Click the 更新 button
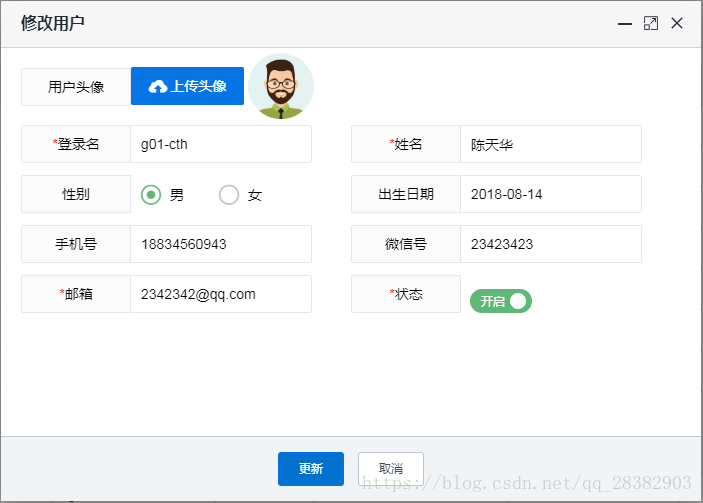The height and width of the screenshot is (503, 703). coord(311,468)
